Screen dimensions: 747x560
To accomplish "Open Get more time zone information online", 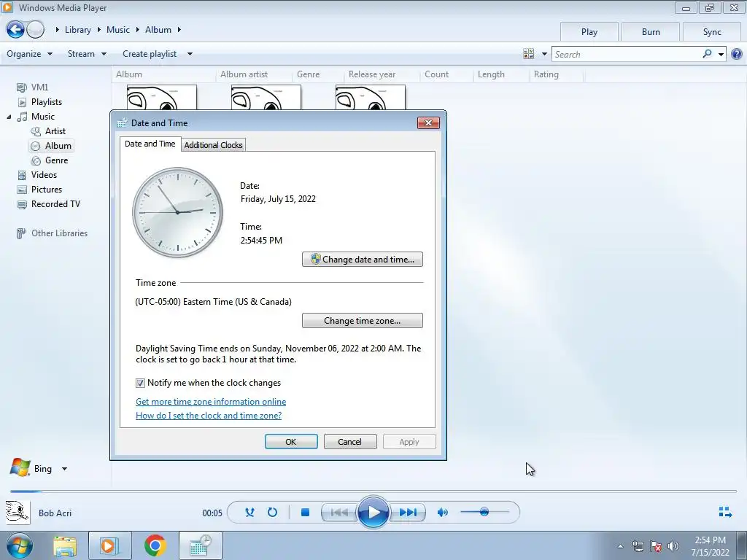I will click(x=211, y=402).
